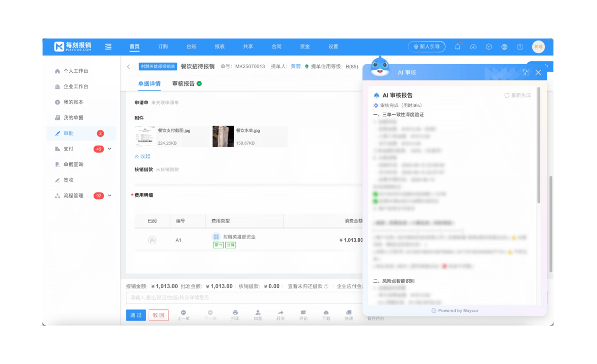Open the 合同 top menu
Screen dimensions: 597x364
[276, 47]
